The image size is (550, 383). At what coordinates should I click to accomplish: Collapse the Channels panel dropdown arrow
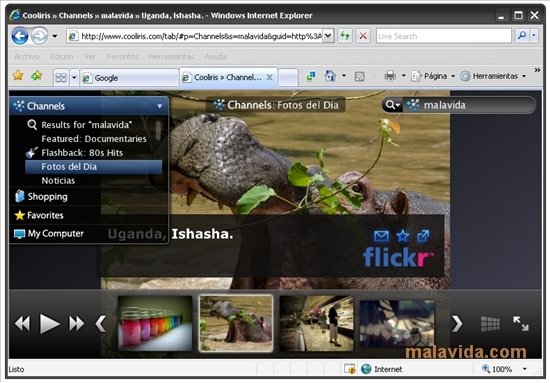160,106
